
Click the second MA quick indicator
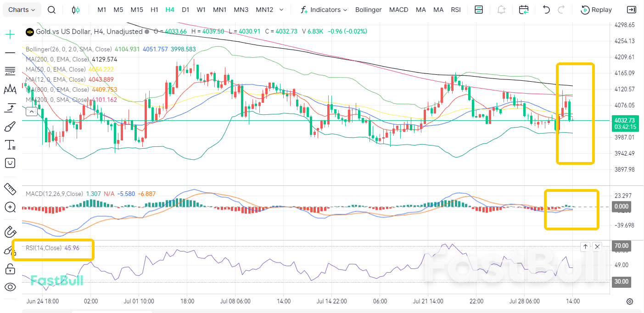[438, 10]
